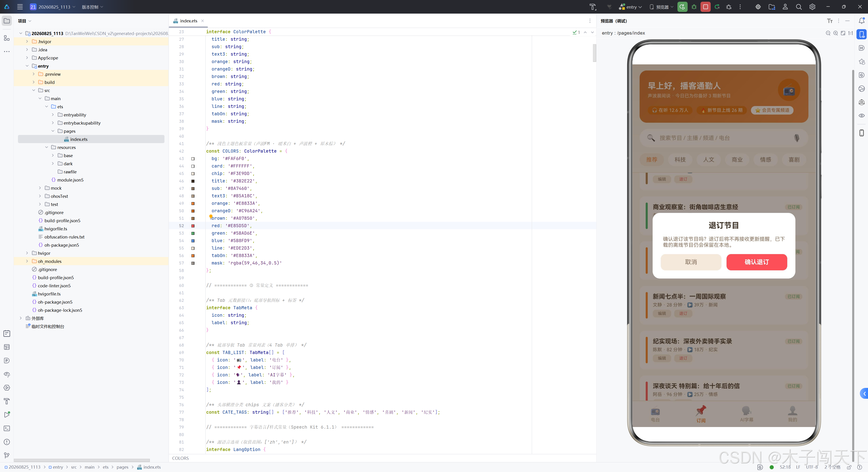The height and width of the screenshot is (472, 868).
Task: Close the index.ets editor tab
Action: [x=203, y=21]
